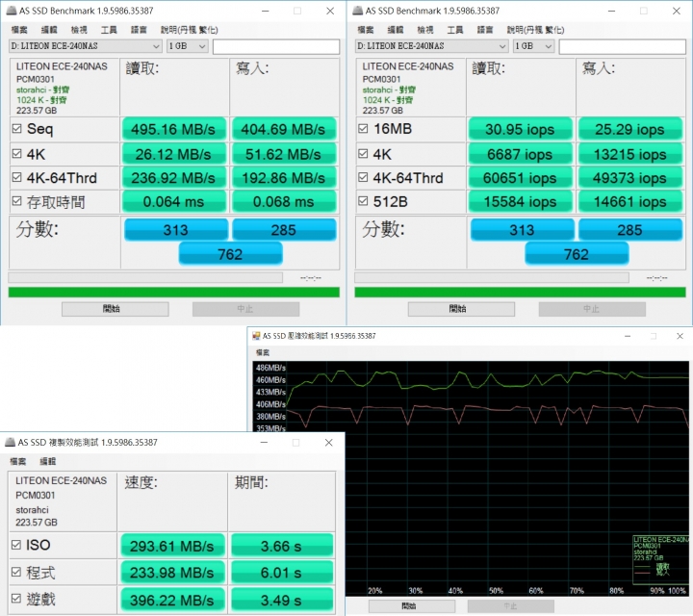Screen dimensions: 693x616
Task: Toggle the 512B test checkbox
Action: [363, 201]
